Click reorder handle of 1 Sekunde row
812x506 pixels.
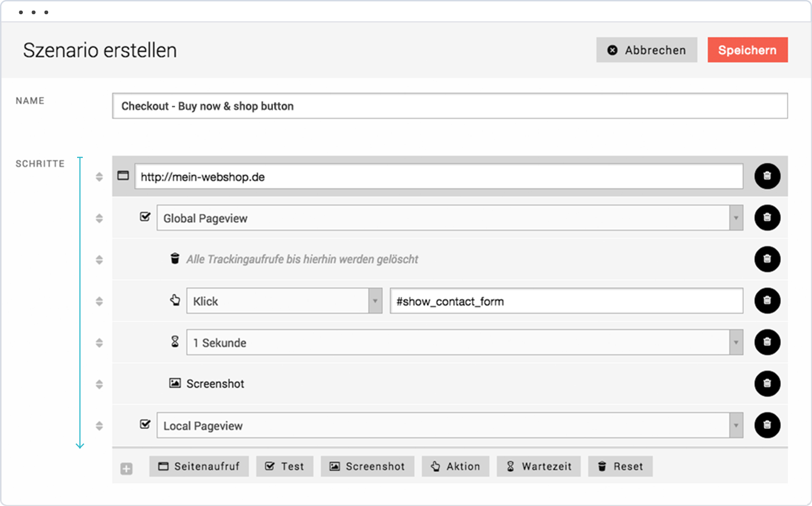(x=99, y=343)
